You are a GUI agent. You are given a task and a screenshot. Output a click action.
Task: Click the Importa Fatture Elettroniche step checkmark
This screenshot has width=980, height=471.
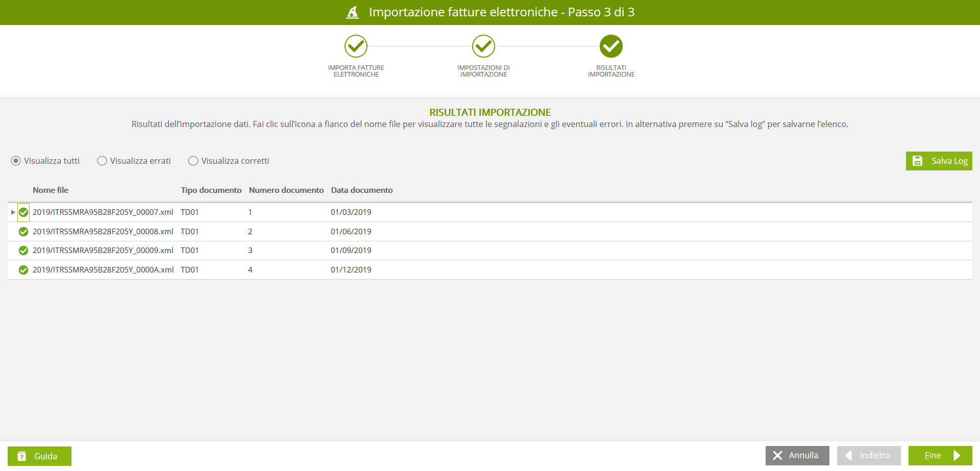click(356, 46)
